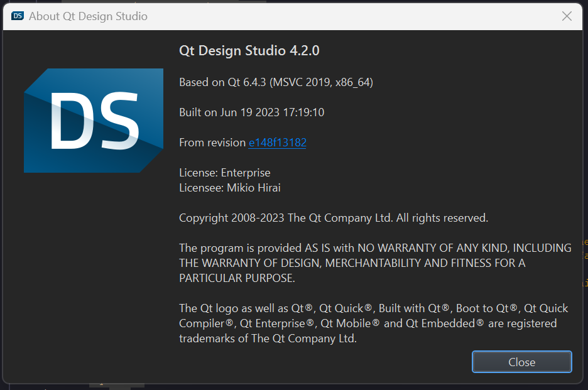
Task: Click the large Qt Design Studio DS logo
Action: (x=94, y=121)
